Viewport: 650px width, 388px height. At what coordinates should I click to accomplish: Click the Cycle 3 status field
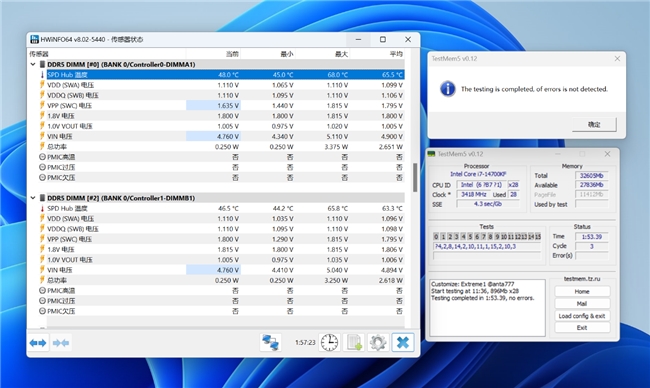(x=591, y=246)
